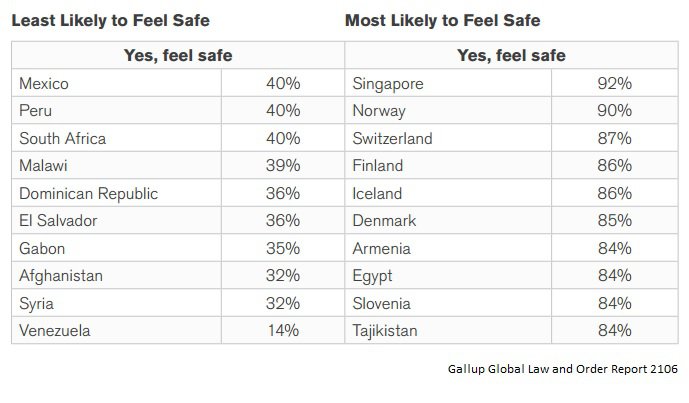
Task: Click Malawi's 39% value
Action: click(282, 166)
